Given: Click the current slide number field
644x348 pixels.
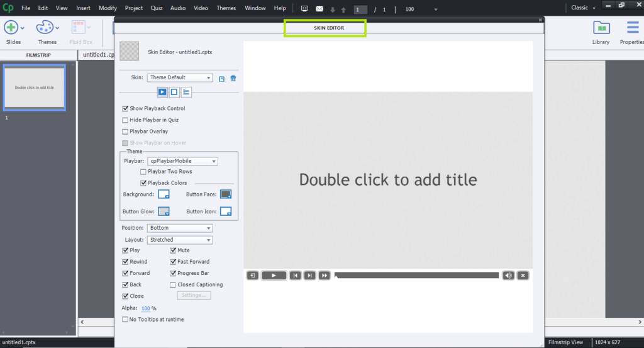Looking at the screenshot, I should pyautogui.click(x=360, y=9).
